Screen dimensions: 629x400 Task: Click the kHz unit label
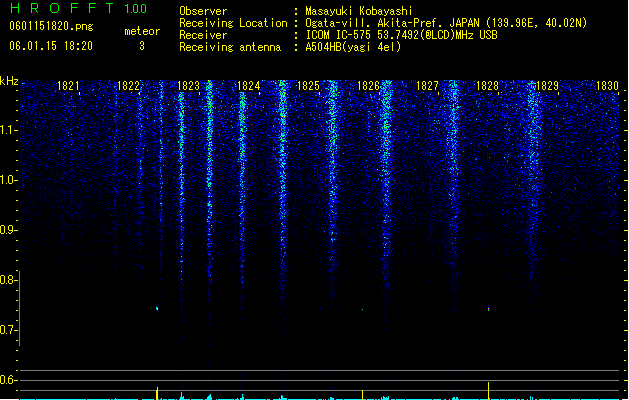9,81
